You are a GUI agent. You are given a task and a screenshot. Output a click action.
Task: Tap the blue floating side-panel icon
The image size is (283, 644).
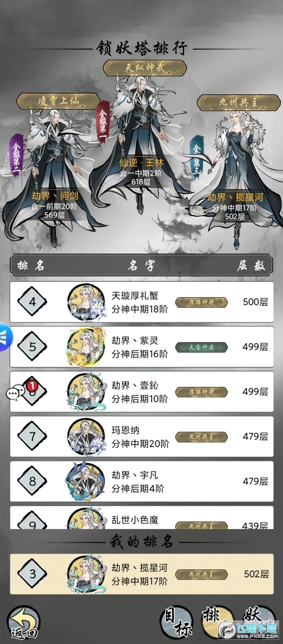click(x=5, y=336)
